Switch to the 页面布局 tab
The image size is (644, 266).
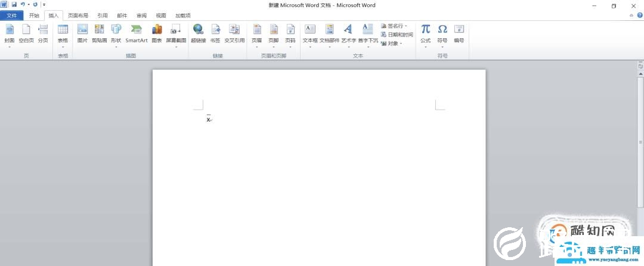tap(78, 16)
